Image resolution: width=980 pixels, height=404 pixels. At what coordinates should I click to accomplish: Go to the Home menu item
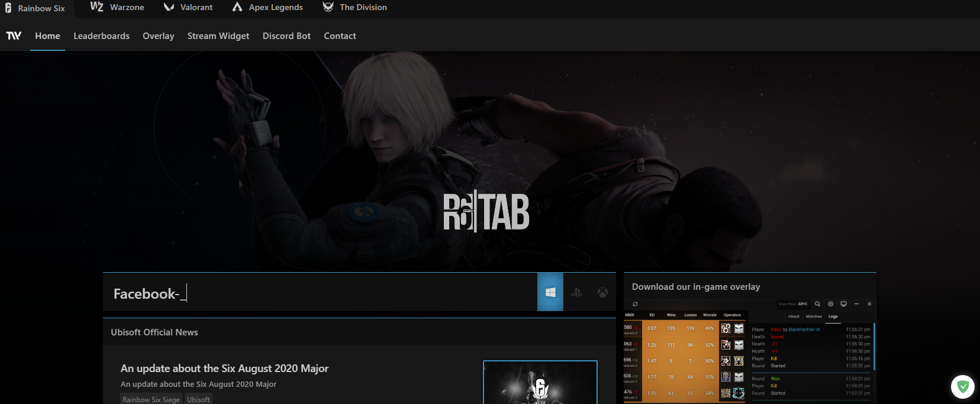click(47, 36)
